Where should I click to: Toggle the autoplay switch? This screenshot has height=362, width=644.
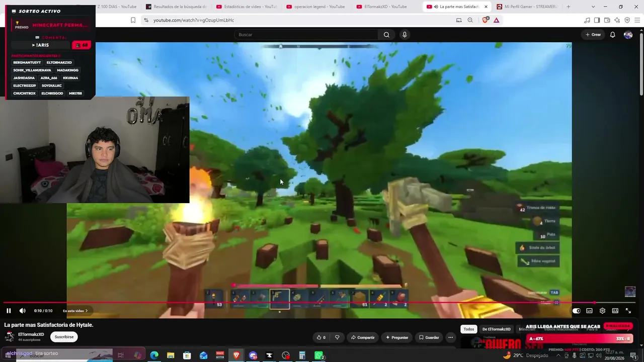pyautogui.click(x=577, y=311)
